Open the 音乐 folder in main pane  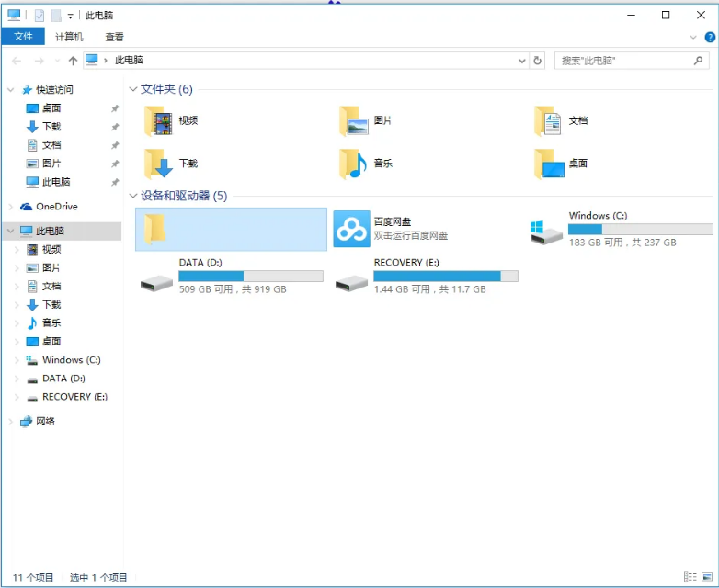tap(352, 164)
